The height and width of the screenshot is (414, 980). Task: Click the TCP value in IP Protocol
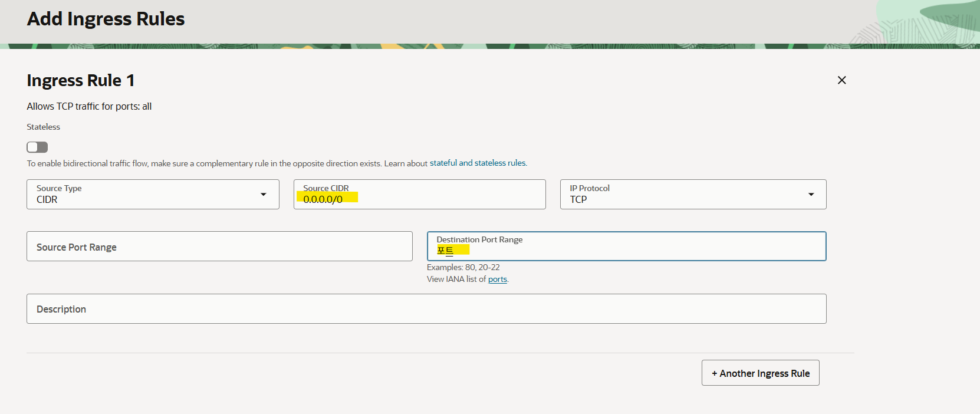point(578,200)
